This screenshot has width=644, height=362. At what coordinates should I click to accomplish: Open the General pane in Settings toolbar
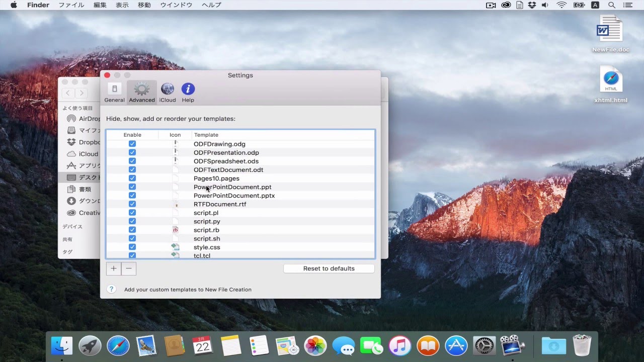point(114,93)
